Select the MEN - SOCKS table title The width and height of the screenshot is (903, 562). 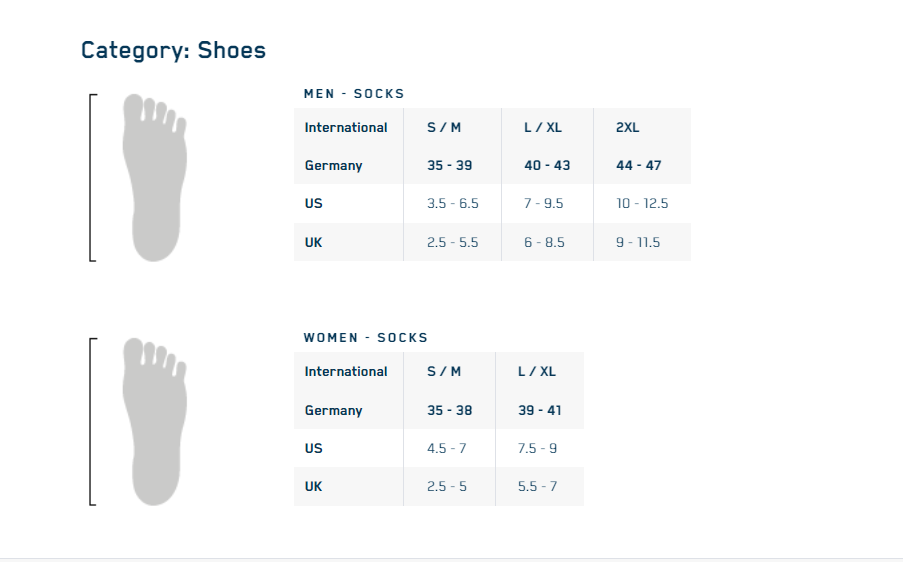click(354, 94)
